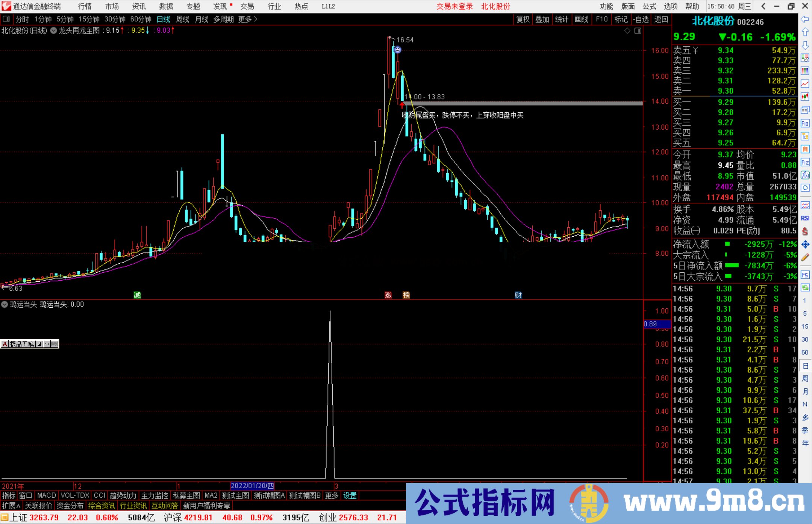Open the F12 trading sidebar icon
Screen dimensions: 812x524
[805, 162]
